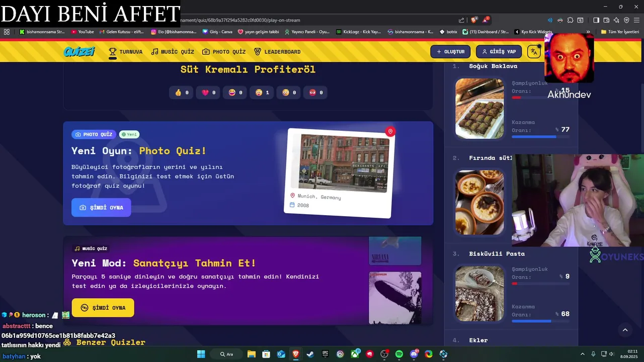Click Şimdi Oyna in Music Quiz banner
Screen dimensions: 644x362
point(103,308)
